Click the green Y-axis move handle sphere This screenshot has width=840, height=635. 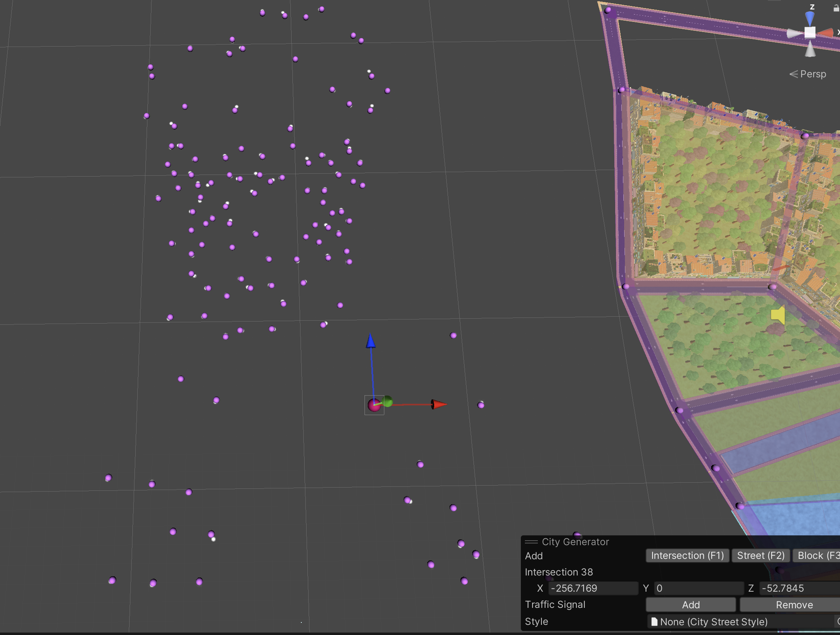tap(387, 401)
